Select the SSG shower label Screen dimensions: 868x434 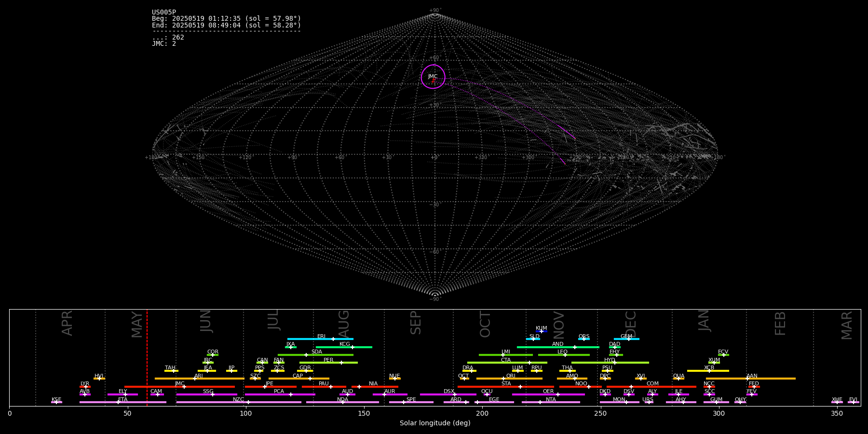tap(208, 392)
